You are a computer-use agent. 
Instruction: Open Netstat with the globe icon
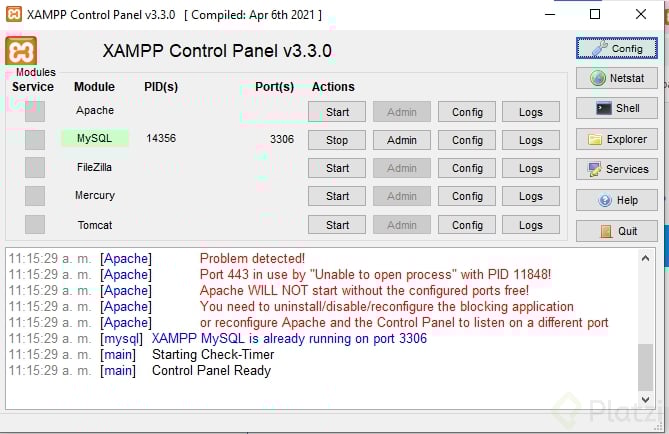(617, 78)
